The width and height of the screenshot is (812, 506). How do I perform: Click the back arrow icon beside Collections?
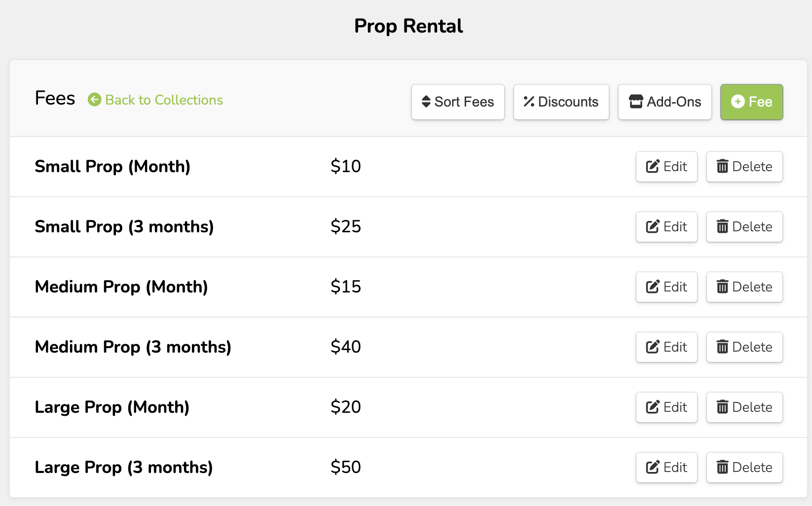click(94, 100)
